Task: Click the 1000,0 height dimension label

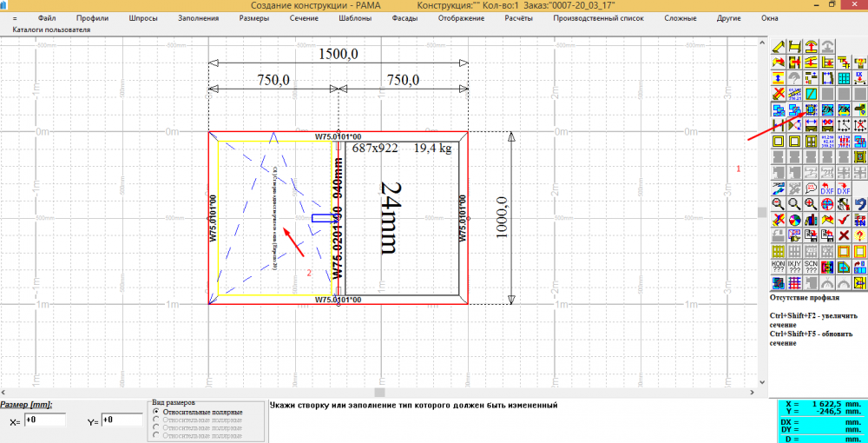Action: pyautogui.click(x=503, y=218)
